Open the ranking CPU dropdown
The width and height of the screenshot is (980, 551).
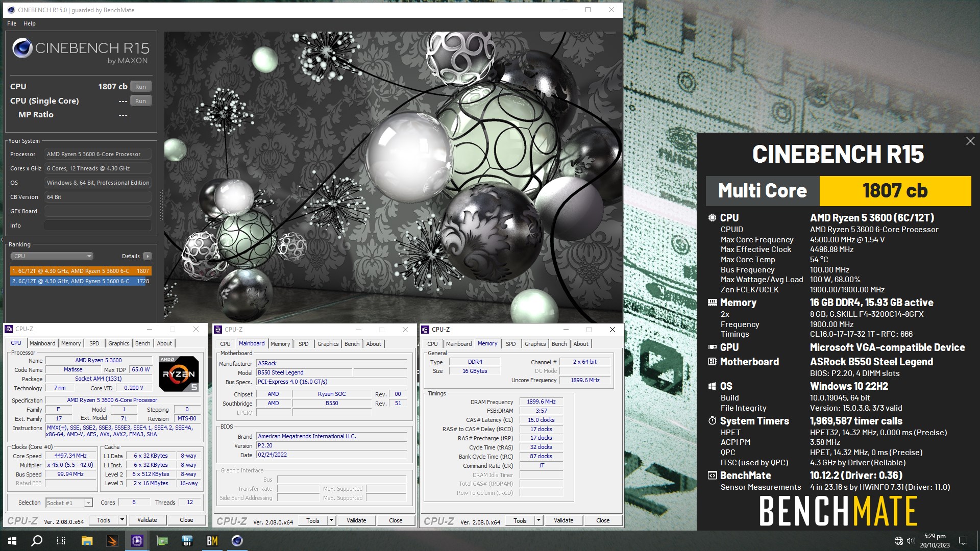(x=52, y=256)
